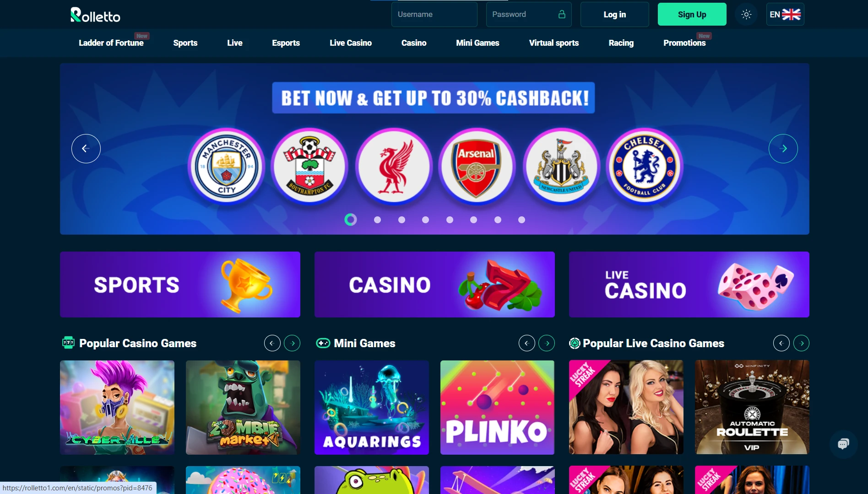The image size is (868, 494).
Task: Focus the Username input field
Action: click(x=434, y=15)
